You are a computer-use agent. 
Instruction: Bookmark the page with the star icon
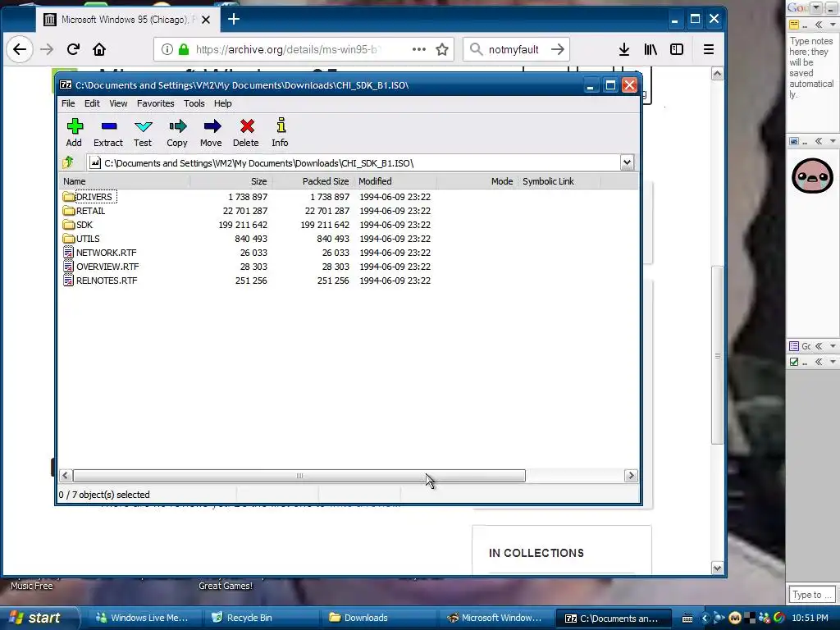[442, 49]
